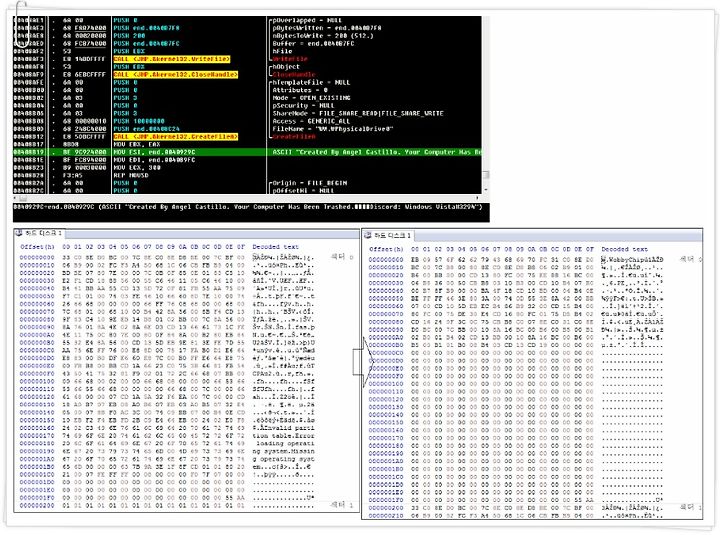Click the Mode = OPEN_EXISTING comment

point(311,98)
